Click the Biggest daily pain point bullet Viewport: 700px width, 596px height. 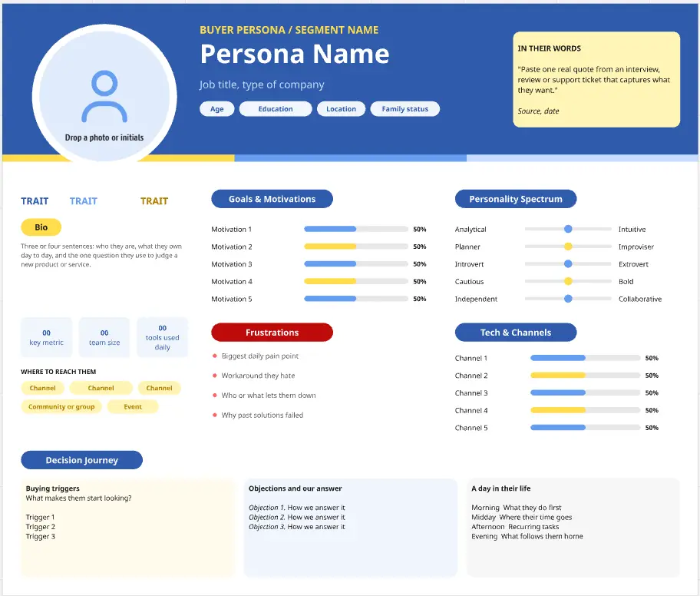(256, 356)
